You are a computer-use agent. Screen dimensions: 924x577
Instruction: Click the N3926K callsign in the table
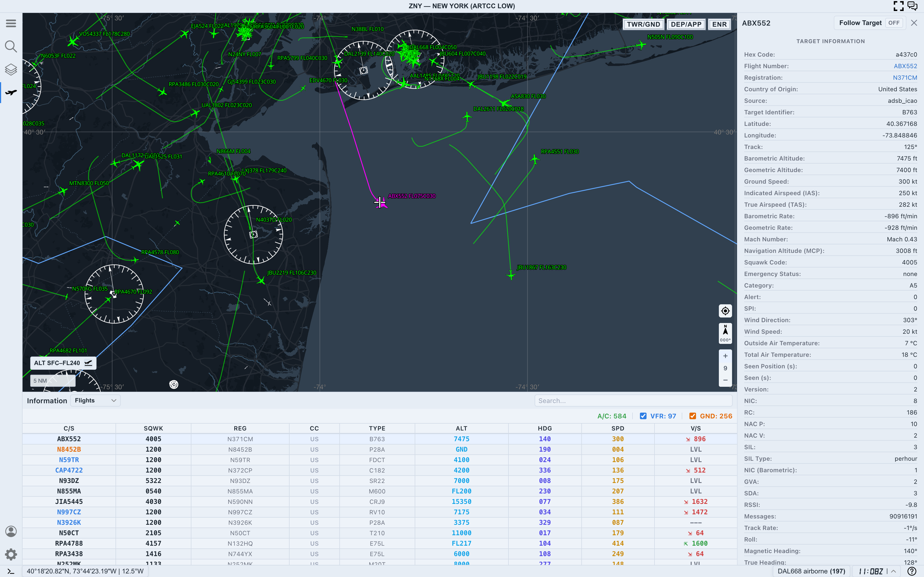69,522
